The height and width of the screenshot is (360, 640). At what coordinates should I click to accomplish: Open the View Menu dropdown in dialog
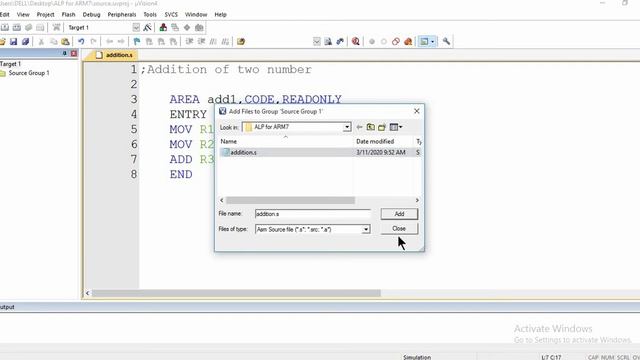[396, 127]
